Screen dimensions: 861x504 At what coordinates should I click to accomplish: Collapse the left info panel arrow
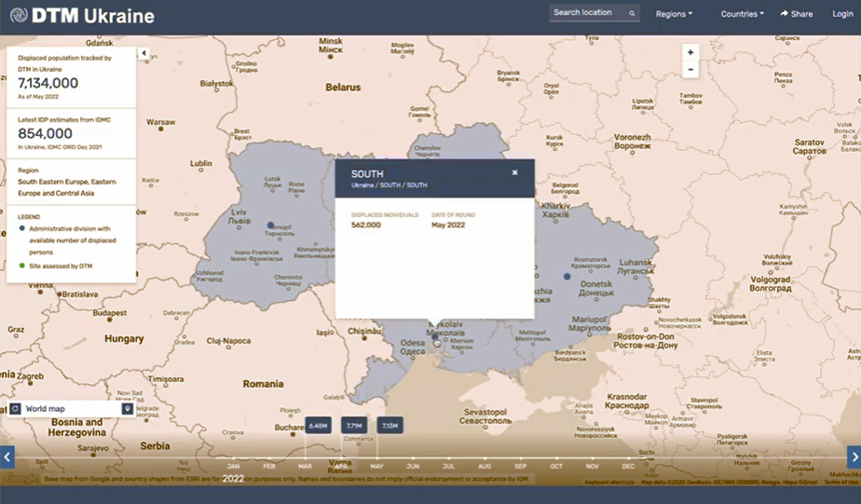(143, 53)
